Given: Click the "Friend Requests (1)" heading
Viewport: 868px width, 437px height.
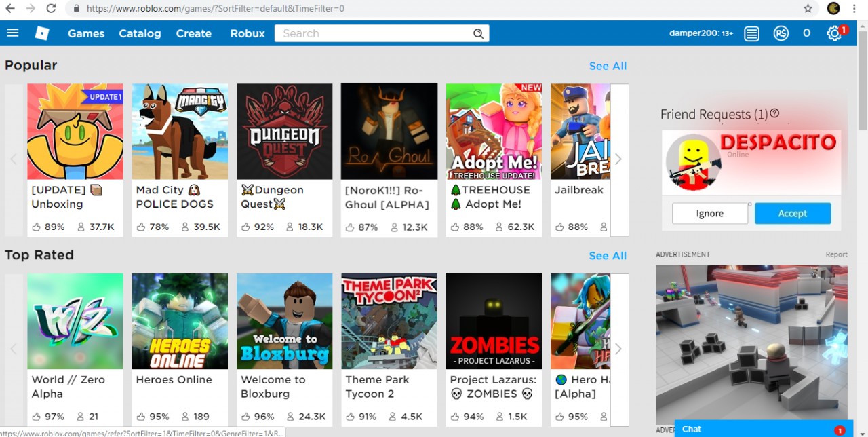Looking at the screenshot, I should [714, 114].
